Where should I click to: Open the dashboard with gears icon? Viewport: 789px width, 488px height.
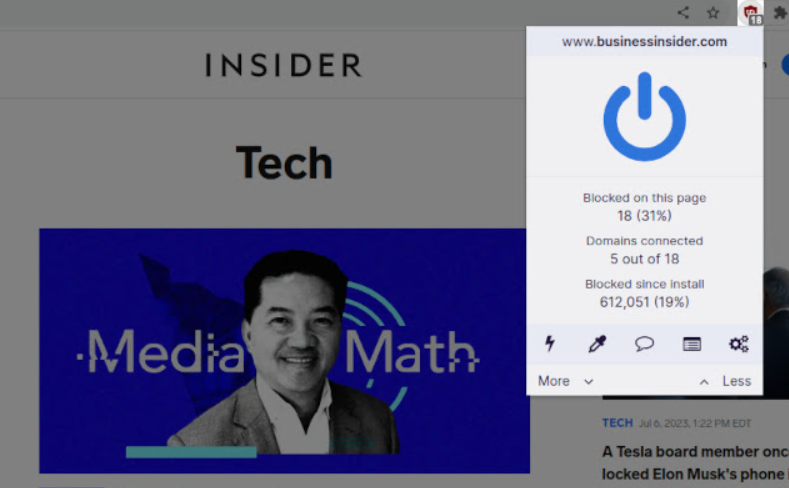click(x=739, y=344)
